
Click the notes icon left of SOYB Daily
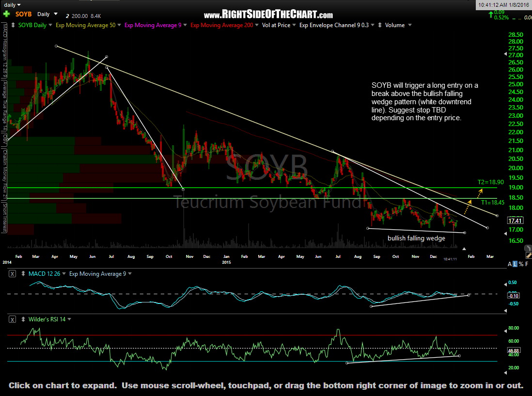[4, 25]
